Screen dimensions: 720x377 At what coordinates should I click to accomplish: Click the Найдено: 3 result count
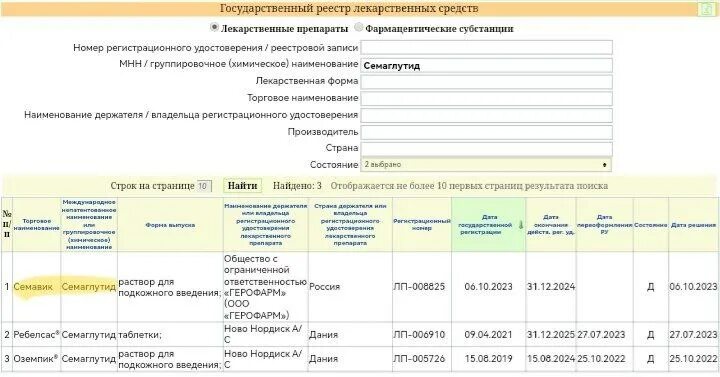pyautogui.click(x=297, y=186)
